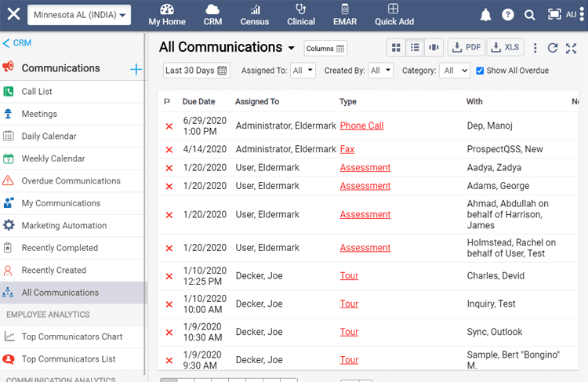Click the Columns button
The width and height of the screenshot is (588, 382).
[x=325, y=49]
